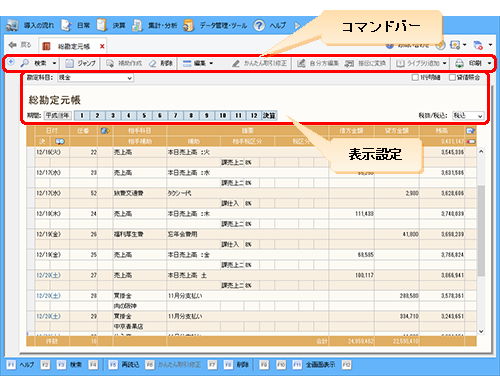Viewport: 500px width, 376px height.
Task: Expand the 検索 dropdown arrow
Action: (x=54, y=63)
